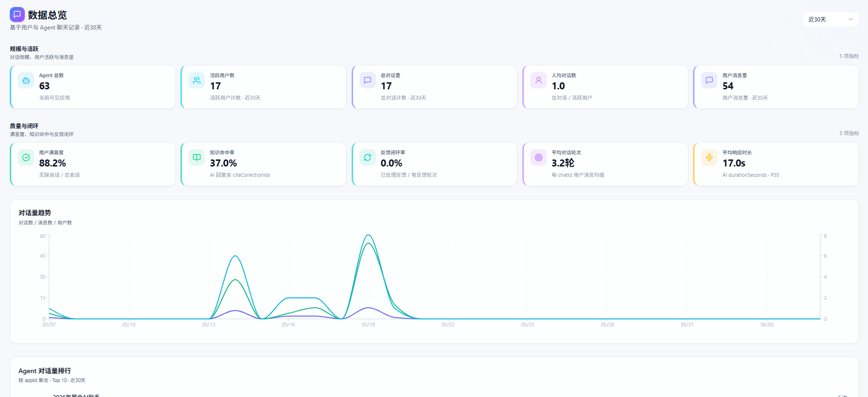Expand the date range chevron arrow
Viewport: 868px width, 397px height.
pos(851,19)
